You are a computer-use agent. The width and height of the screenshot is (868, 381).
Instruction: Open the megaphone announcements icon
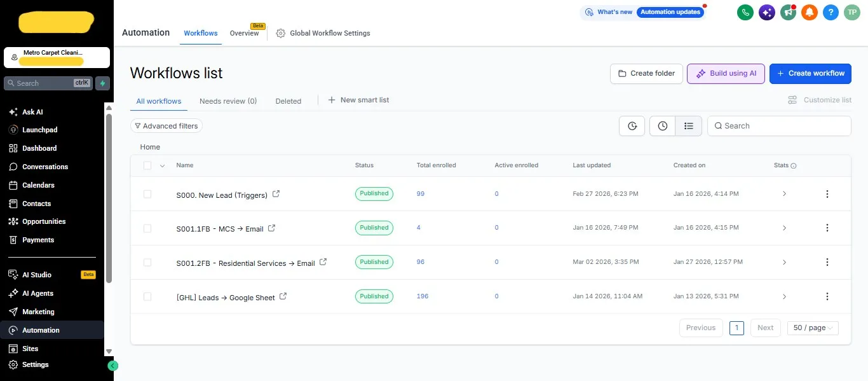point(788,12)
